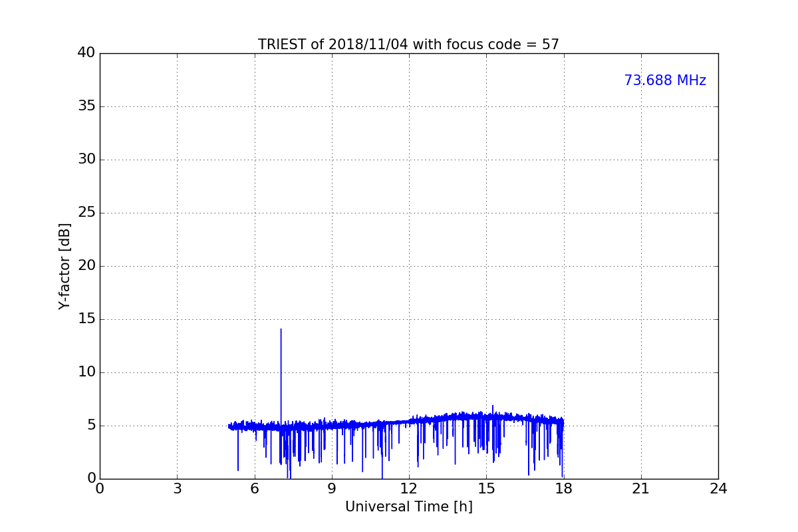798x532 pixels.
Task: Click y-axis tick label 30
Action: tap(86, 160)
